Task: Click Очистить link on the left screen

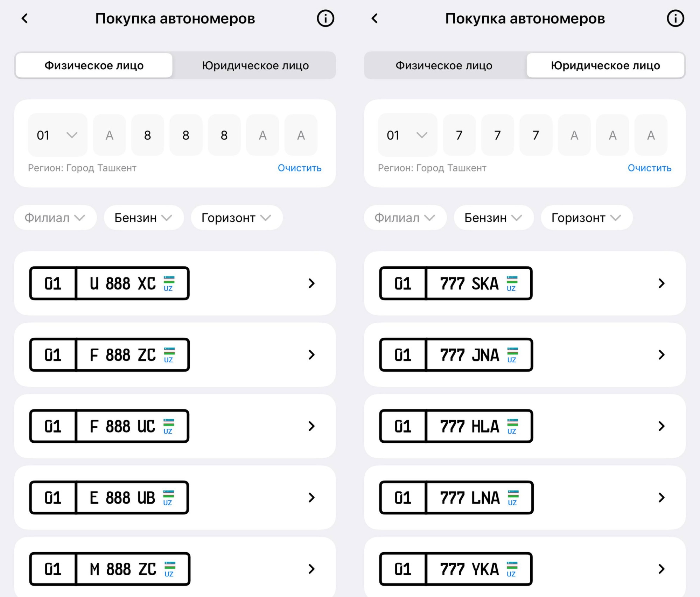Action: (x=300, y=168)
